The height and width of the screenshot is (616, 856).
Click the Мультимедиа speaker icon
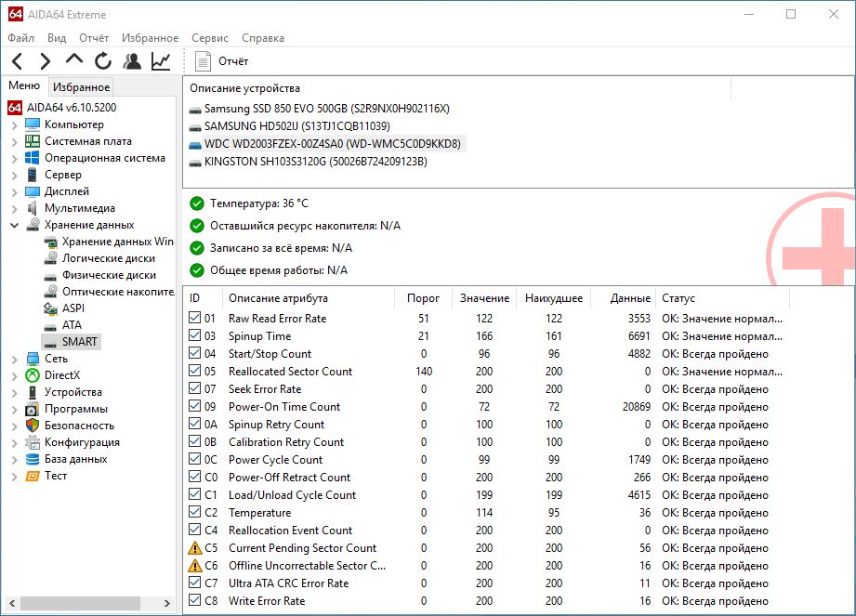click(33, 208)
